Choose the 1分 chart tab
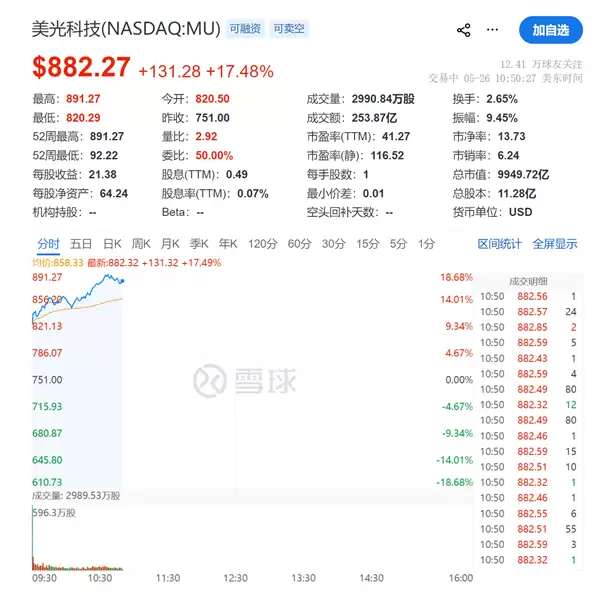Screen dimensions: 600x598 pos(426,244)
